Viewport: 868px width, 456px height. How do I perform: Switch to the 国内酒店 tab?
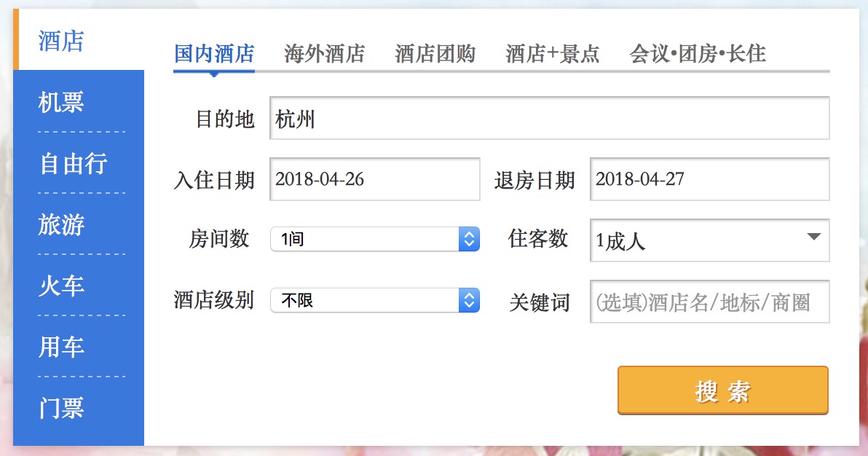click(x=214, y=54)
